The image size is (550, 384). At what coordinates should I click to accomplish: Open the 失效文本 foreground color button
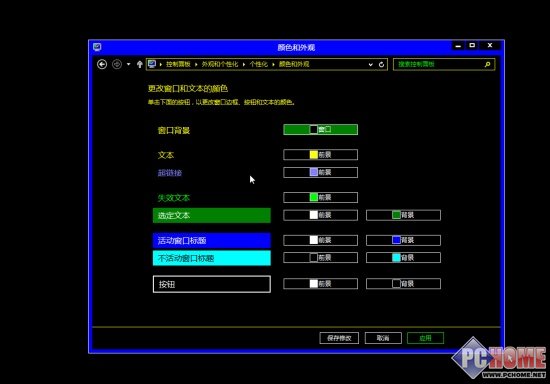pyautogui.click(x=321, y=197)
